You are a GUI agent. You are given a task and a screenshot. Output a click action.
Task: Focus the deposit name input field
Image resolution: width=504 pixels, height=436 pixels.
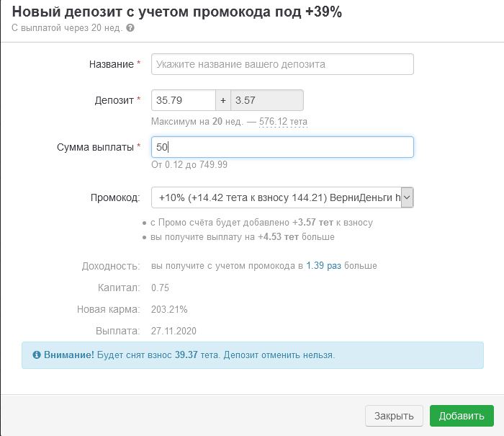click(x=282, y=64)
